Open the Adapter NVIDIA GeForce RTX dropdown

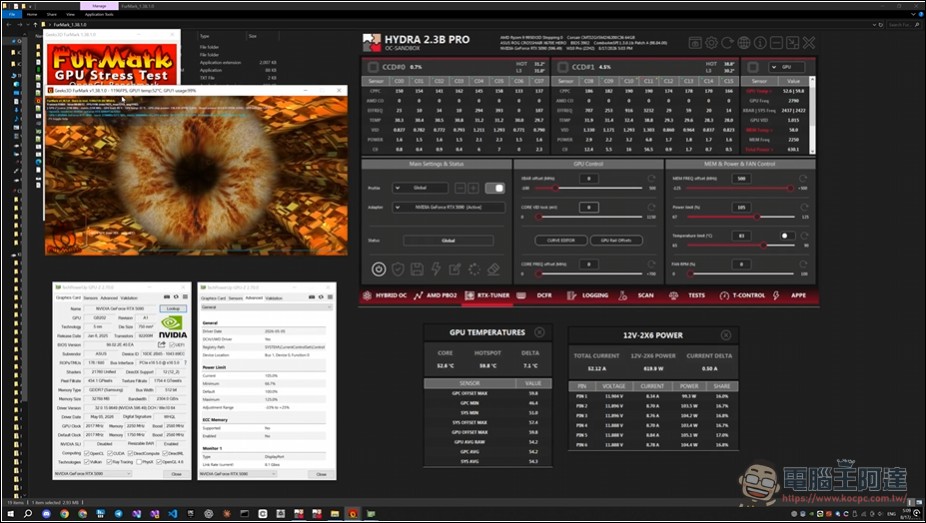449,207
